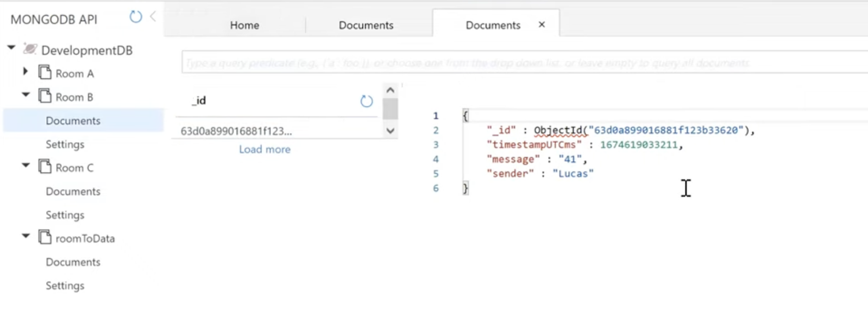Select the Room C label
Image resolution: width=868 pixels, height=318 pixels.
coord(74,168)
